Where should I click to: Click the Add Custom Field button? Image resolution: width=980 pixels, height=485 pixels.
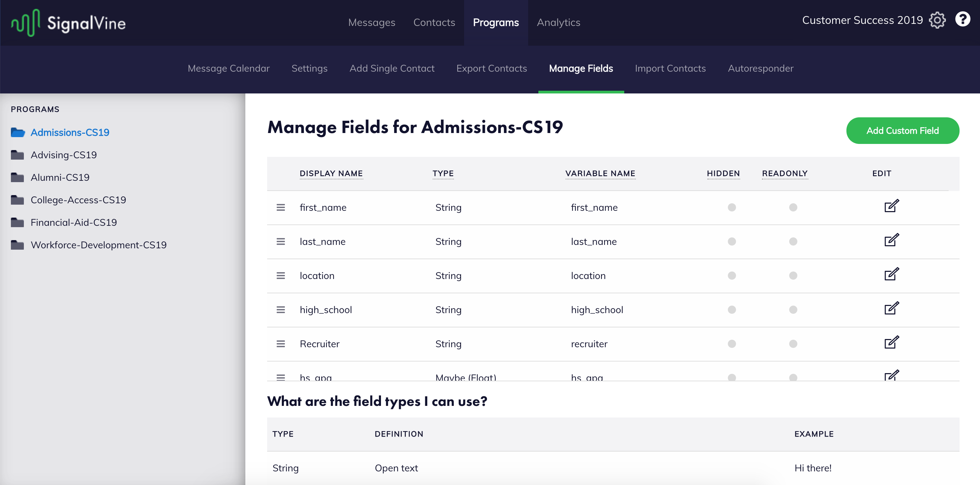pos(902,131)
